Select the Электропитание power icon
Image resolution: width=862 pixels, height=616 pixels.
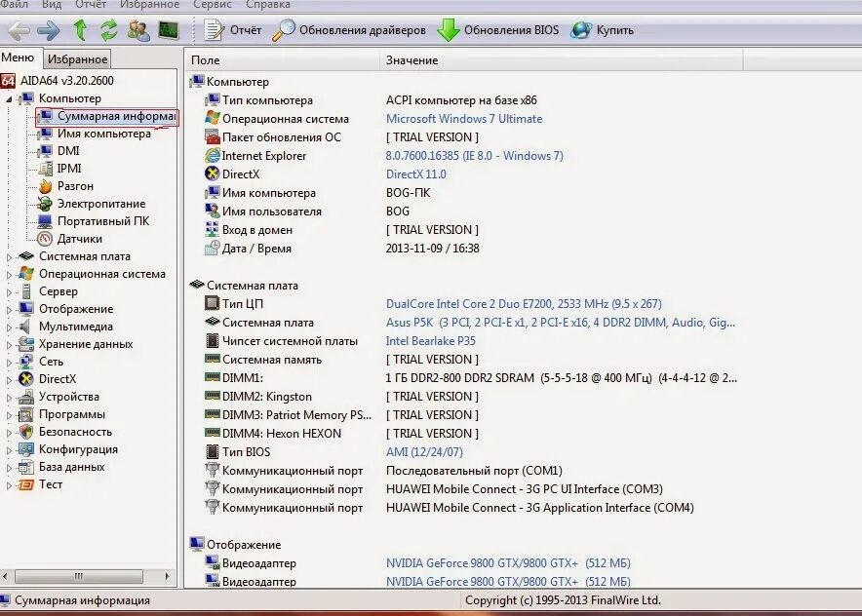coord(45,204)
